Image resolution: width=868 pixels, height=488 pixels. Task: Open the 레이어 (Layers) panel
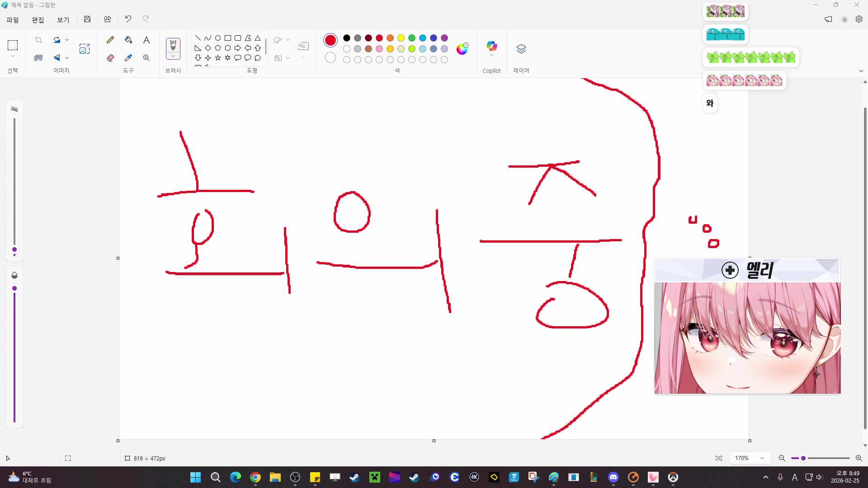point(521,49)
